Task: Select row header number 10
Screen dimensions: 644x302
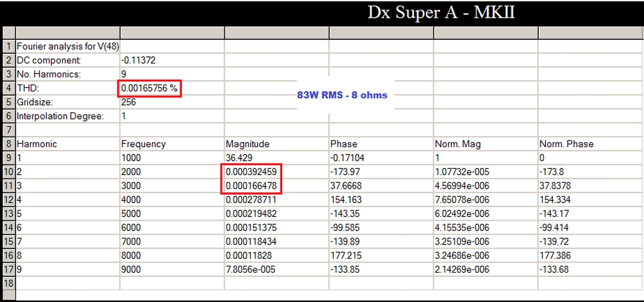Action: pos(9,172)
